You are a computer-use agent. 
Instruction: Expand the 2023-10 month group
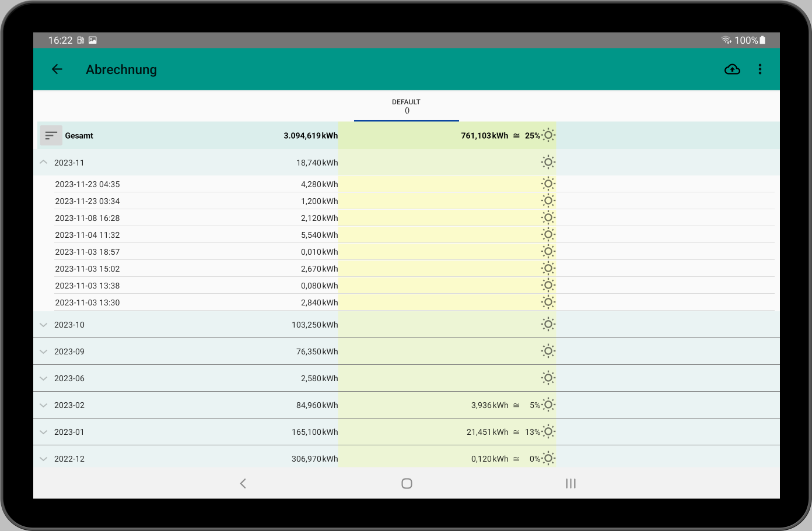tap(44, 325)
